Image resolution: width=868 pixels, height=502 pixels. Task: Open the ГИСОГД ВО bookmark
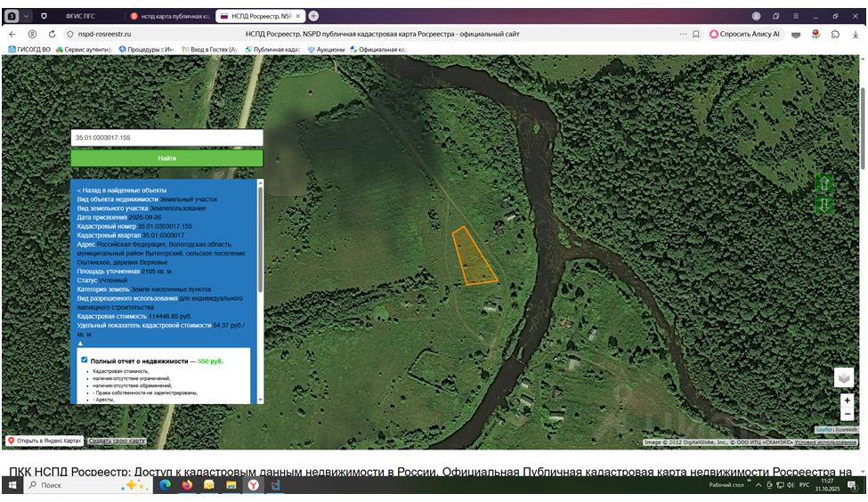tap(29, 49)
